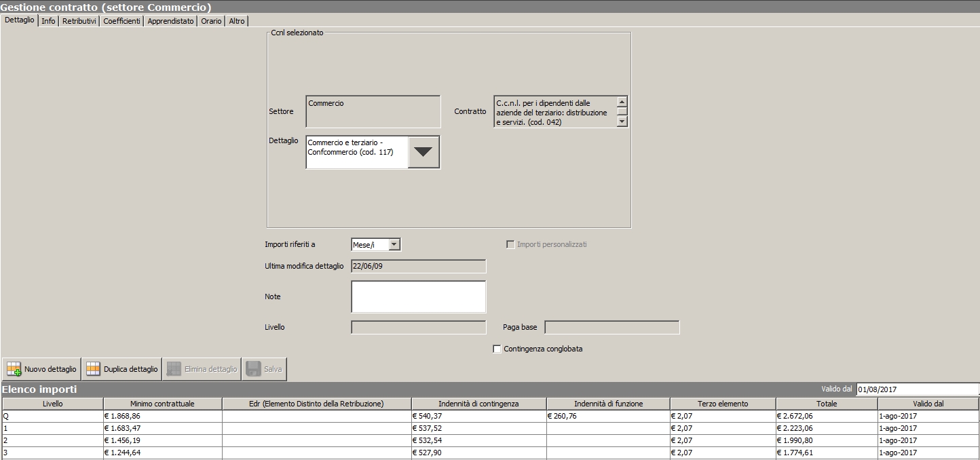Expand the Importi riferiti a combo box

(394, 244)
